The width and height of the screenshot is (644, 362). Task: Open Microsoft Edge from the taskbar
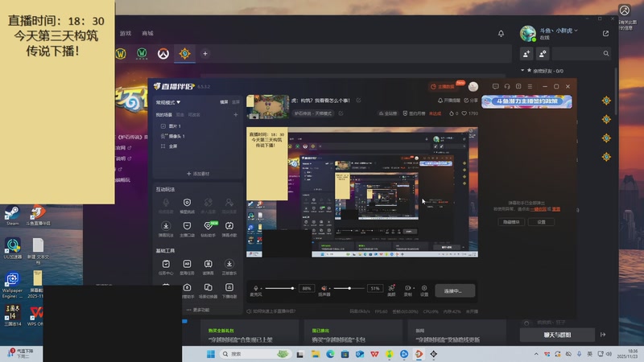click(330, 354)
